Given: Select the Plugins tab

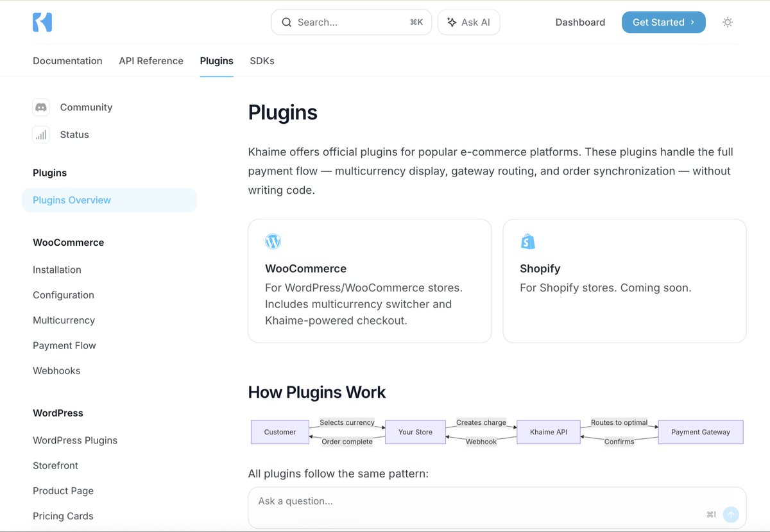Looking at the screenshot, I should click(216, 61).
